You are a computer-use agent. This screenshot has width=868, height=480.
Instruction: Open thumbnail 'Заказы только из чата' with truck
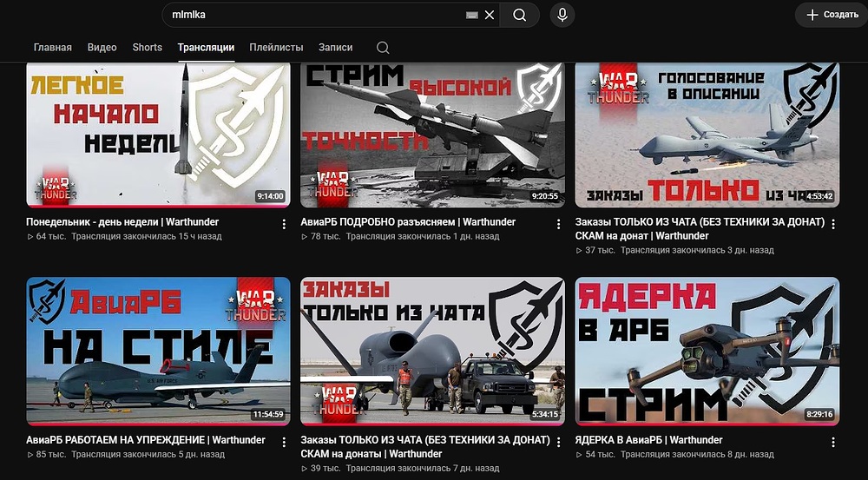point(432,351)
